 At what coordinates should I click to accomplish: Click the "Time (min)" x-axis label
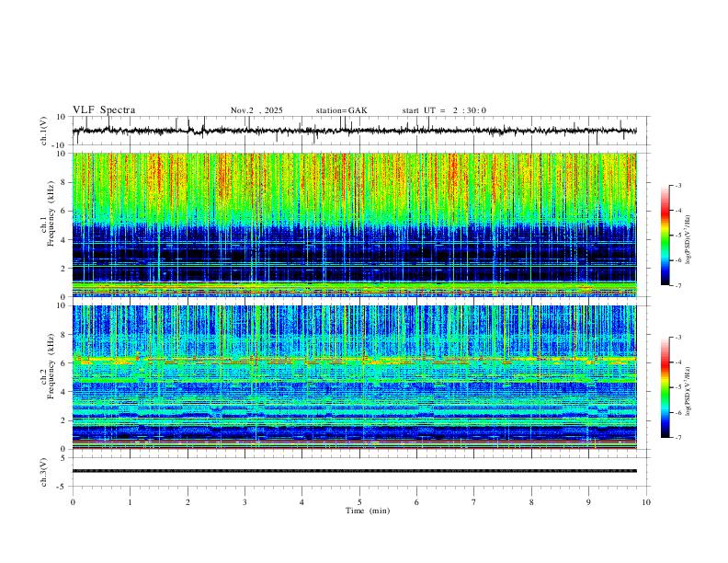point(368,511)
